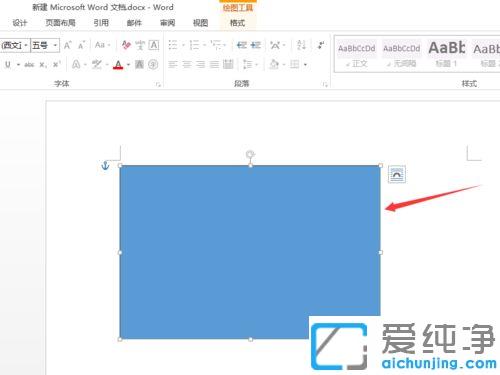Screen dimensions: 500x375
Task: Click the Borders icon
Action: pos(294,64)
